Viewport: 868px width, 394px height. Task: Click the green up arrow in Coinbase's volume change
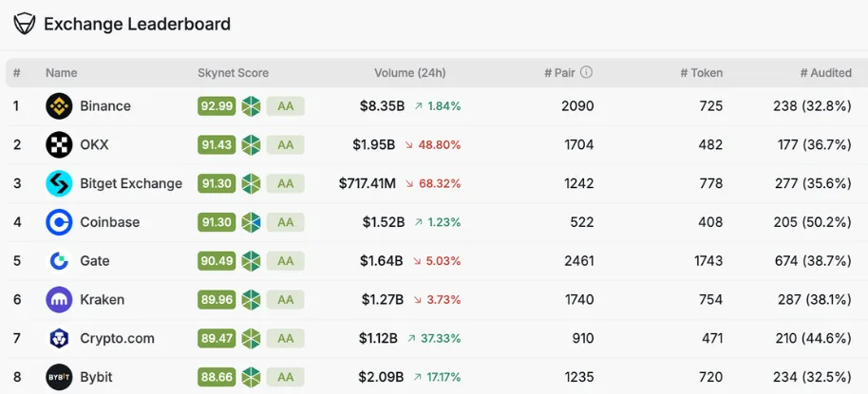click(x=419, y=222)
